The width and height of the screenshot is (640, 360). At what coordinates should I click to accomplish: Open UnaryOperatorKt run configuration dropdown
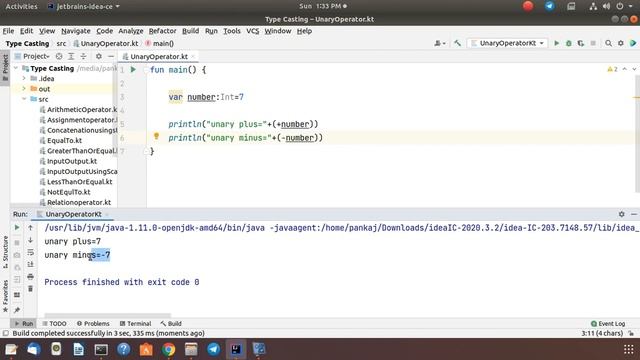tap(507, 43)
